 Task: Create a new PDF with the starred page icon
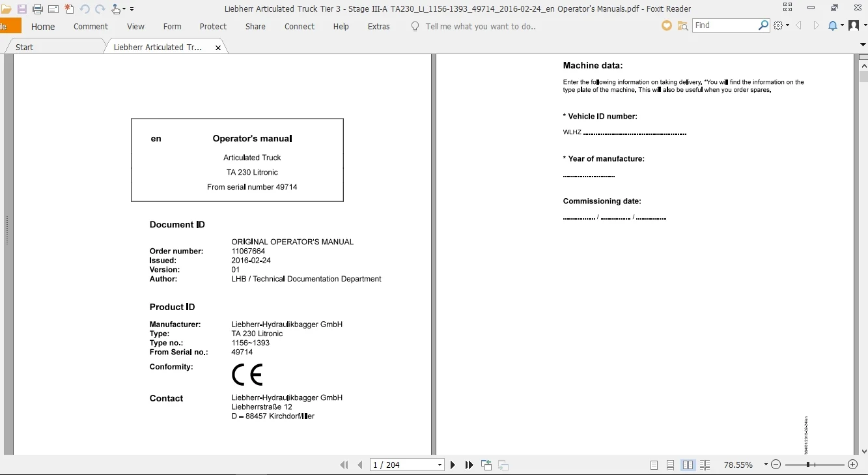(x=69, y=9)
